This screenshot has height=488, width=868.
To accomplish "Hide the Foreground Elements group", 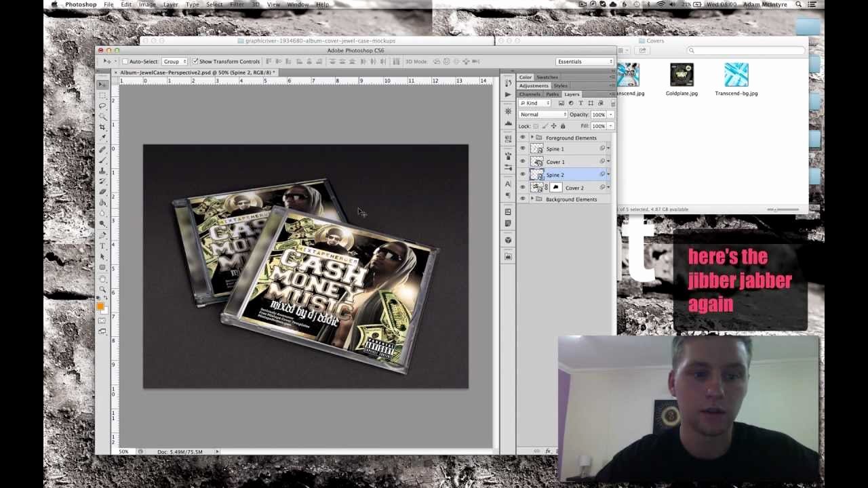I will [x=522, y=138].
